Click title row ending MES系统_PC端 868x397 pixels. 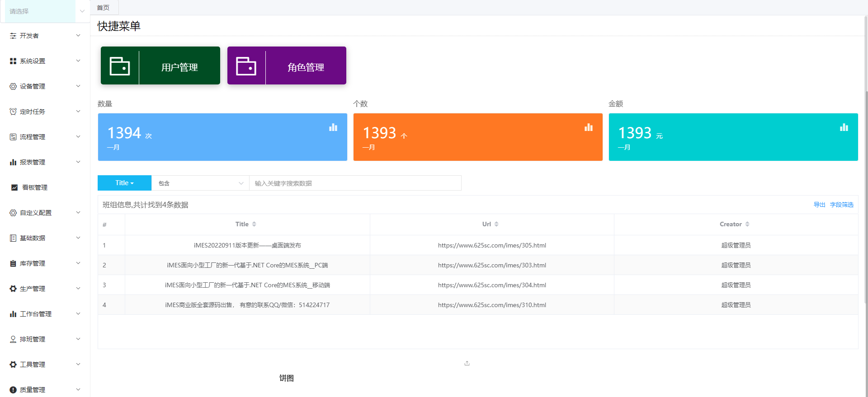point(247,265)
